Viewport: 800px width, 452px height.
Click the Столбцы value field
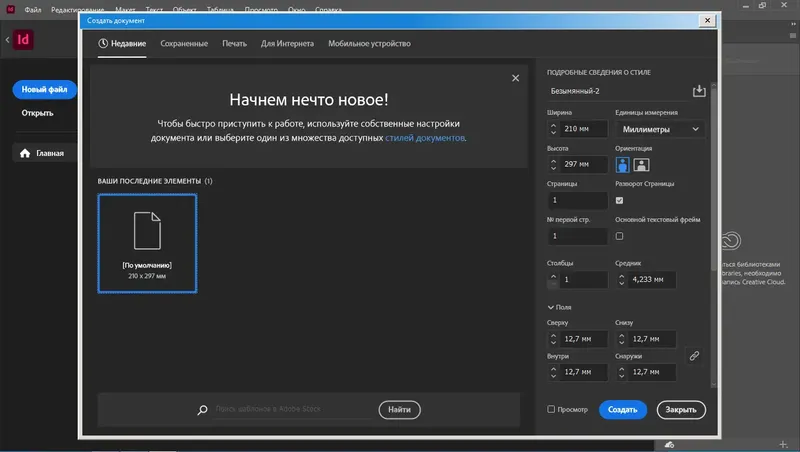click(584, 280)
